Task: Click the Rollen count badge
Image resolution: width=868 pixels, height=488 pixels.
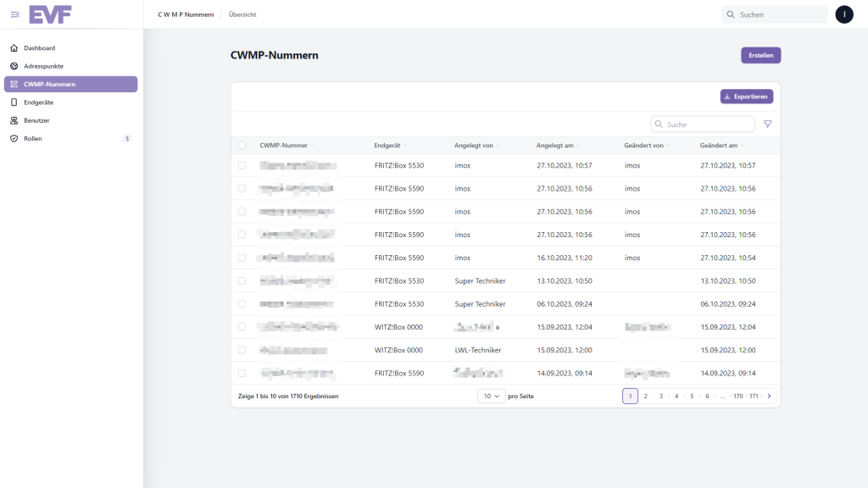Action: pyautogui.click(x=127, y=139)
